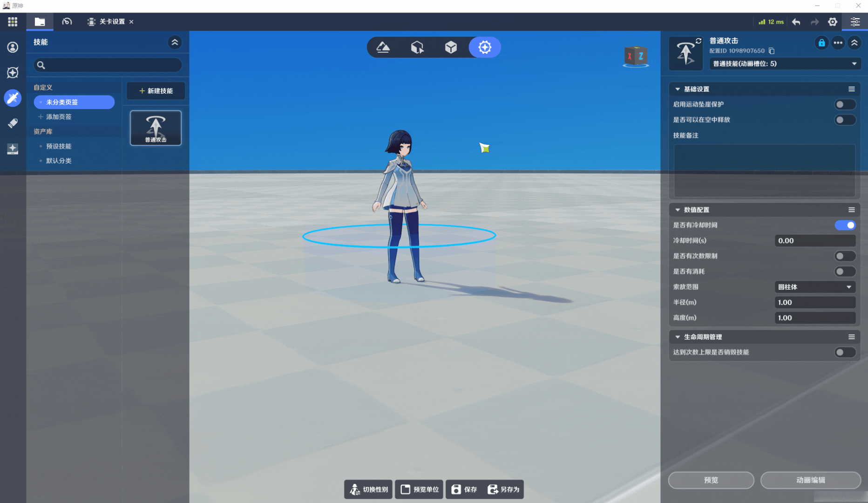Image resolution: width=868 pixels, height=503 pixels.
Task: Click the 动画编辑 button
Action: coord(810,480)
